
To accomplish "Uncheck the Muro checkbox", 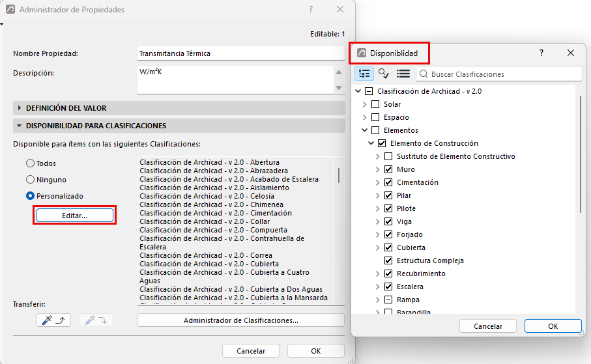I will click(388, 169).
